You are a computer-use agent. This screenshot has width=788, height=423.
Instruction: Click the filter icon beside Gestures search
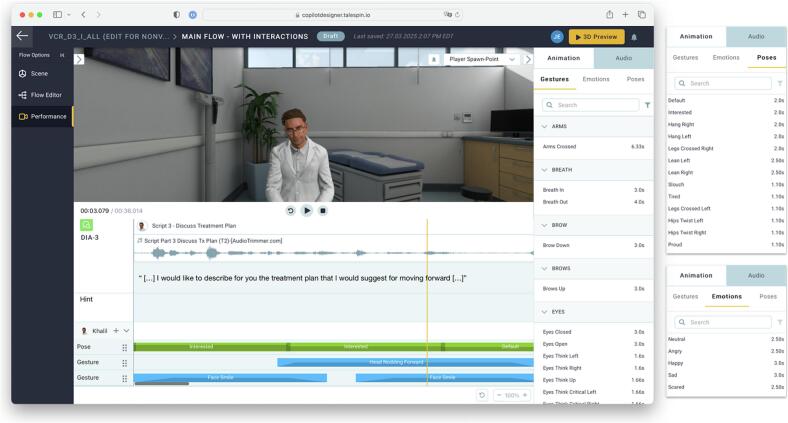tap(647, 105)
